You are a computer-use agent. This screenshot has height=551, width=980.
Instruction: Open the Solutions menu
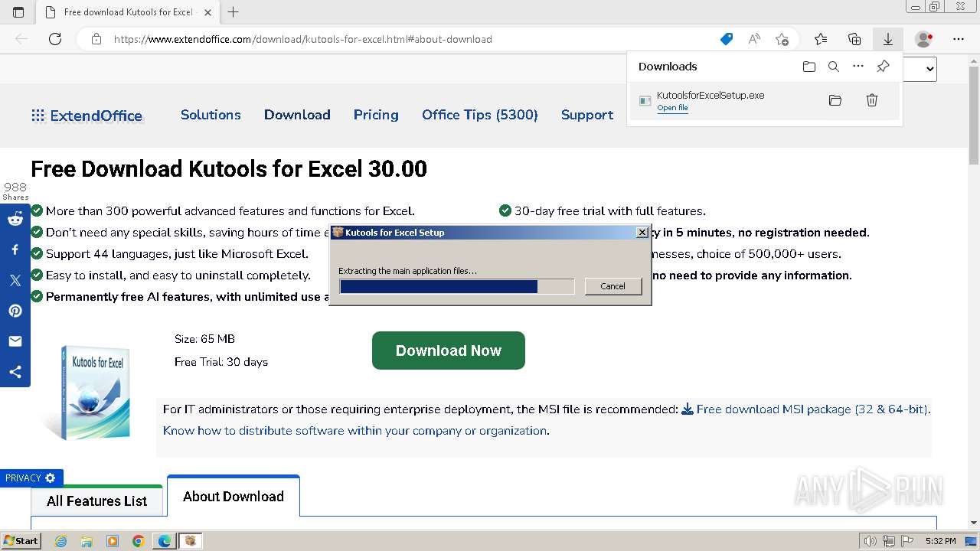tap(211, 115)
